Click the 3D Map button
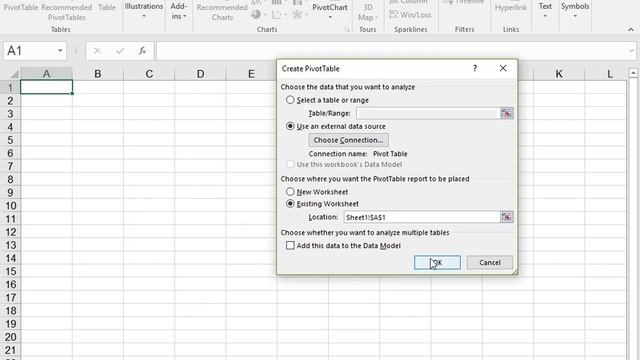 [368, 12]
